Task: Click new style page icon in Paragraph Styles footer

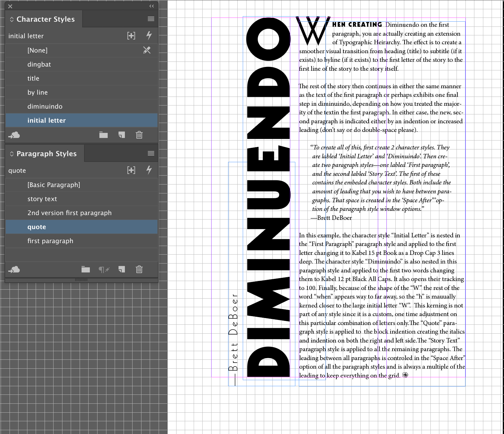Action: tap(121, 270)
